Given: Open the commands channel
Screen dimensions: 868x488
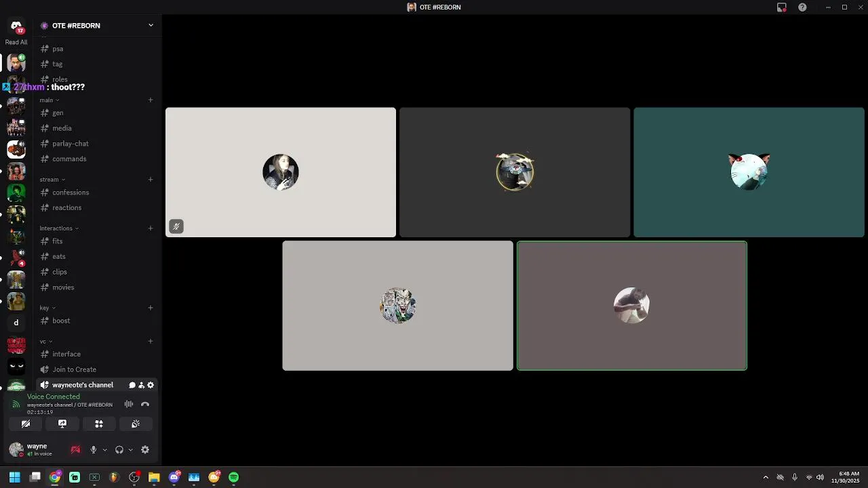Looking at the screenshot, I should [98, 159].
